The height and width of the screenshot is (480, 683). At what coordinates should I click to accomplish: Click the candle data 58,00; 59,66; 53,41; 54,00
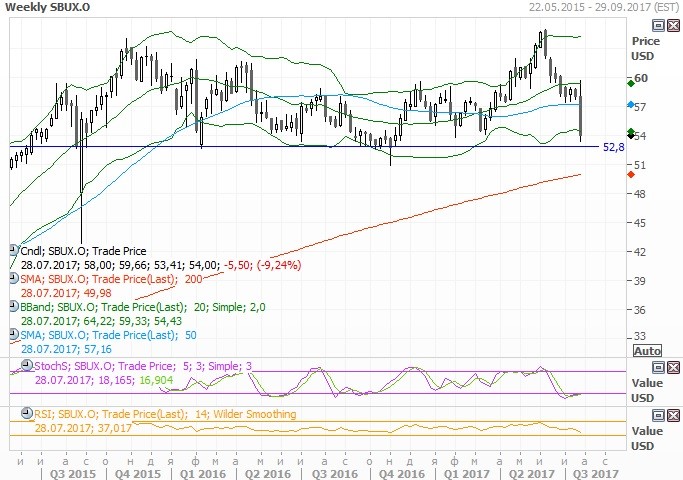coord(152,265)
